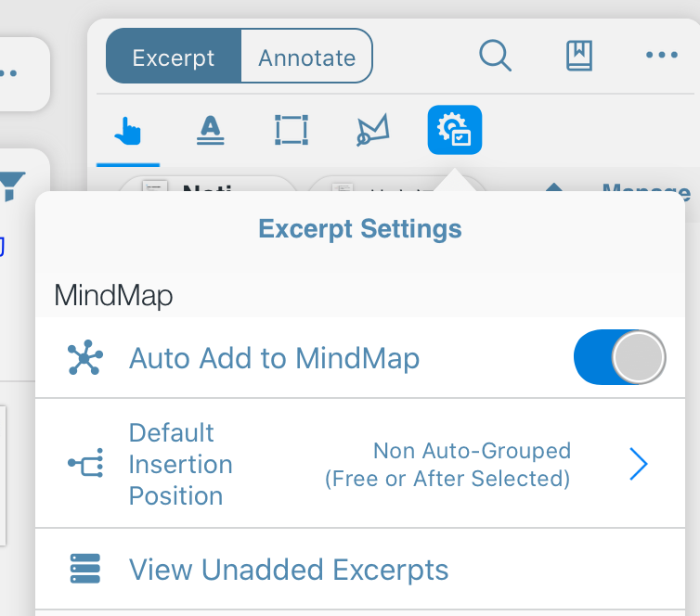This screenshot has height=616, width=700.
Task: Select the rectangle area excerpt tool
Action: tap(292, 130)
